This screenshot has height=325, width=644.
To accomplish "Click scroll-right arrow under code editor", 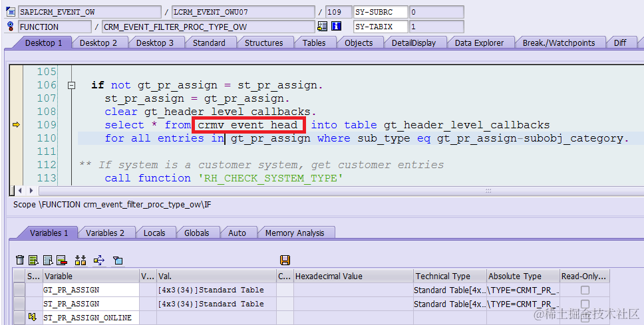I will (x=31, y=190).
